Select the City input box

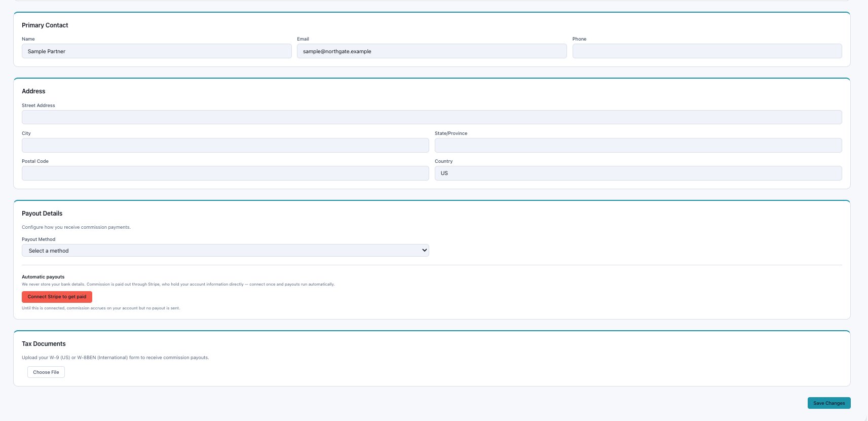pyautogui.click(x=225, y=145)
